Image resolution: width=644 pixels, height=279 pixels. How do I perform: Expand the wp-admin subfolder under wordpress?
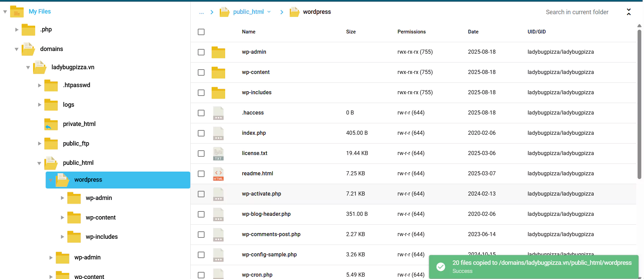click(x=62, y=198)
